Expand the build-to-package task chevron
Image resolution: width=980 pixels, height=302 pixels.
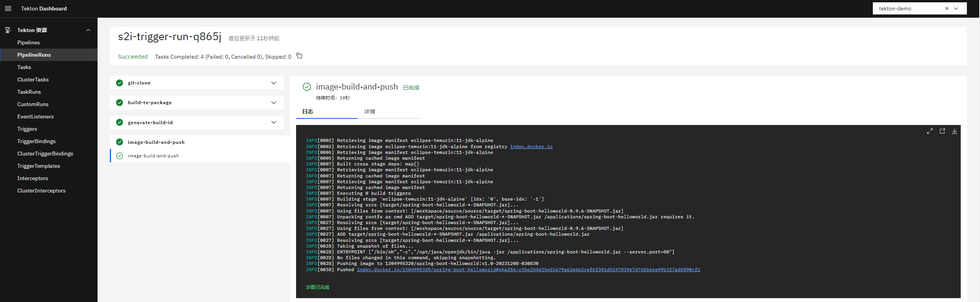tap(274, 103)
